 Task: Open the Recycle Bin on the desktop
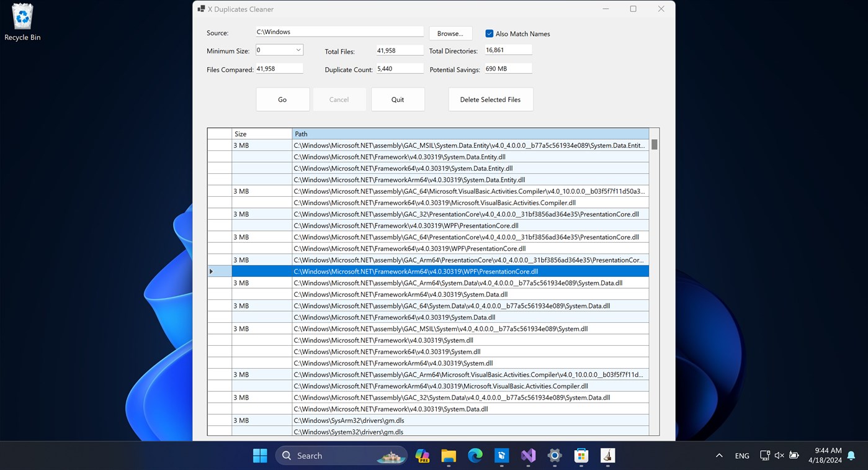point(22,19)
